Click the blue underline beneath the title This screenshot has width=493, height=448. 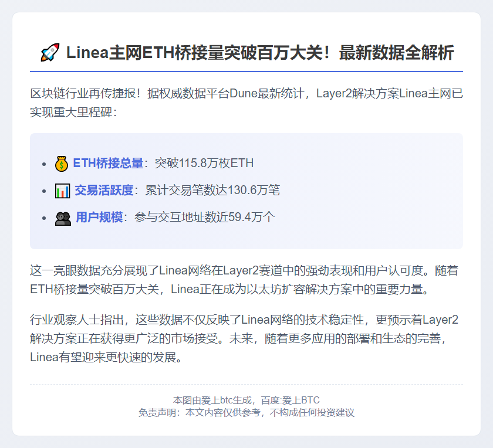coord(246,72)
